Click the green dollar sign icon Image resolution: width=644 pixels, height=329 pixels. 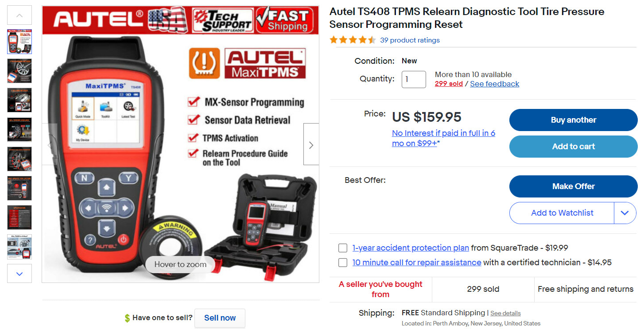point(127,318)
